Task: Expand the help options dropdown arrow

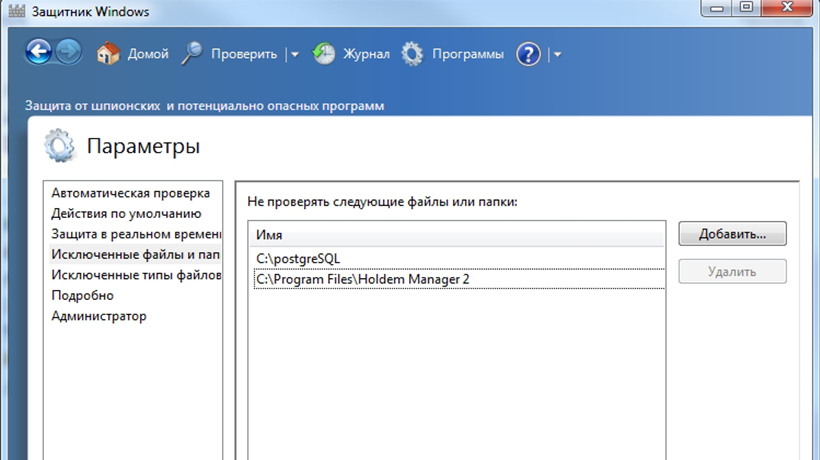Action: click(x=557, y=54)
